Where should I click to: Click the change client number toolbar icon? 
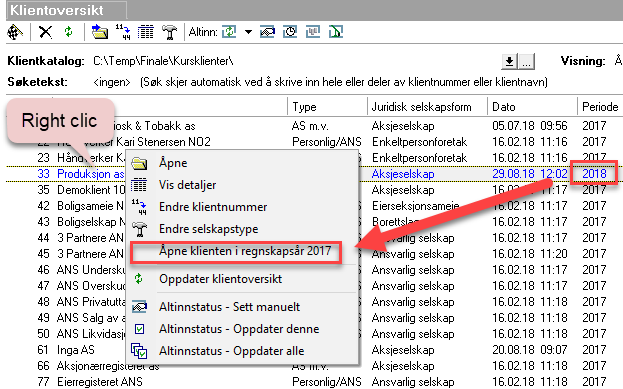coord(123,32)
